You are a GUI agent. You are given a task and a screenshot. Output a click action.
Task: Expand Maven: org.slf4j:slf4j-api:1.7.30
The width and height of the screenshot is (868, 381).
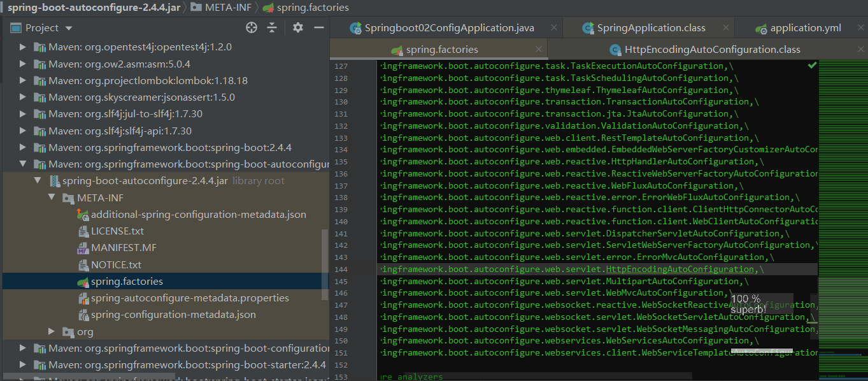coord(24,131)
